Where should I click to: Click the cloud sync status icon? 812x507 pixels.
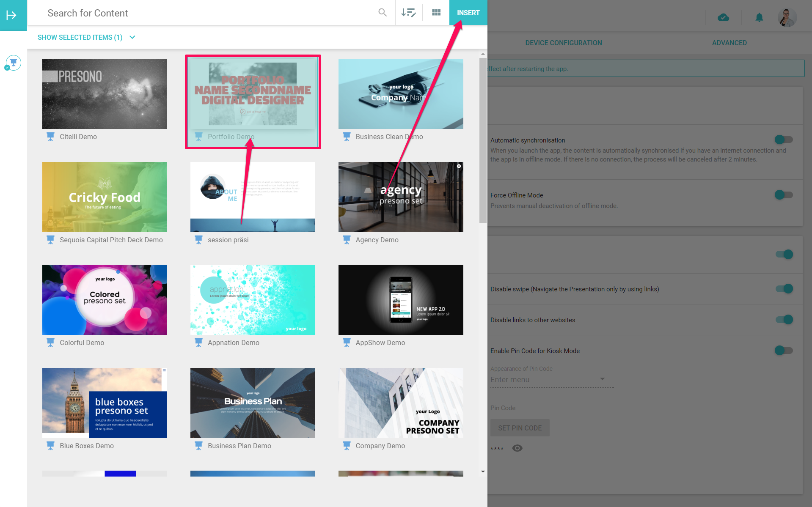(724, 17)
